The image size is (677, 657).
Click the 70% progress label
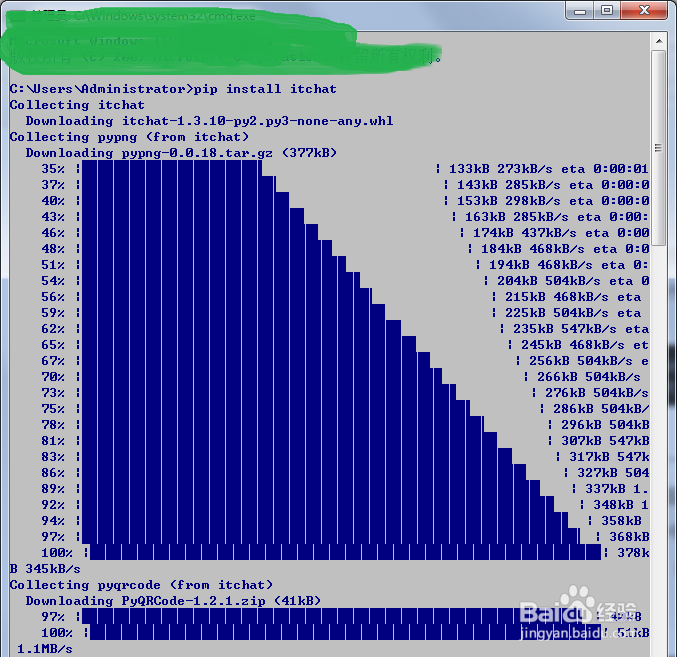click(x=53, y=377)
